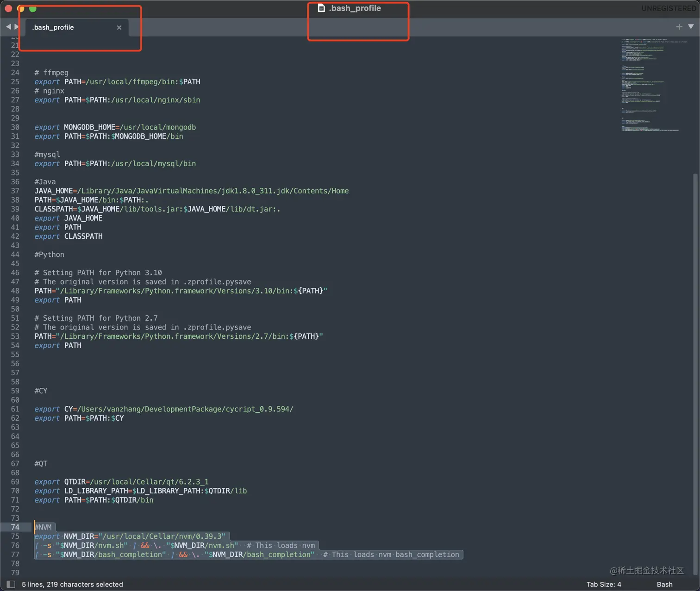
Task: Click the nvm bash_completion loader line
Action: [247, 554]
